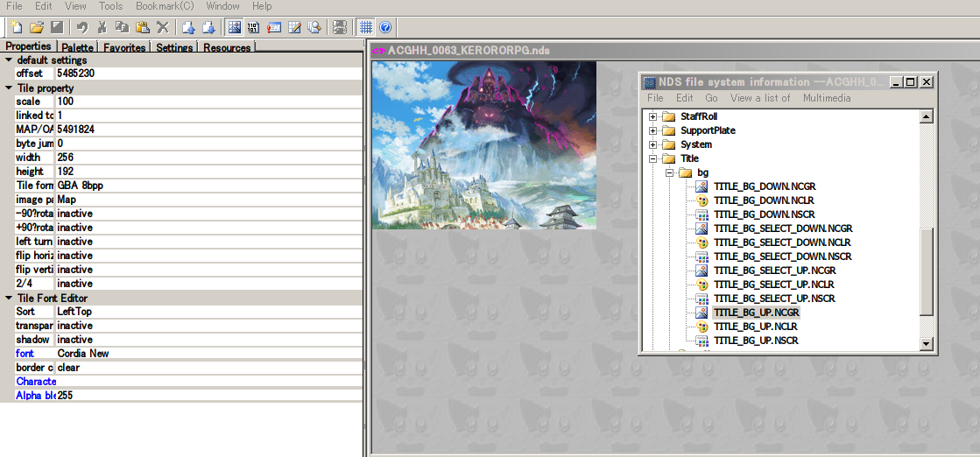Screen dimensions: 980x457
Task: Open the File menu in main menu bar
Action: [14, 6]
